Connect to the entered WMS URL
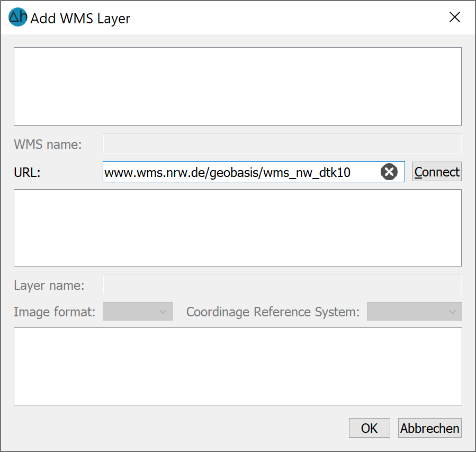This screenshot has width=476, height=452. 437,172
